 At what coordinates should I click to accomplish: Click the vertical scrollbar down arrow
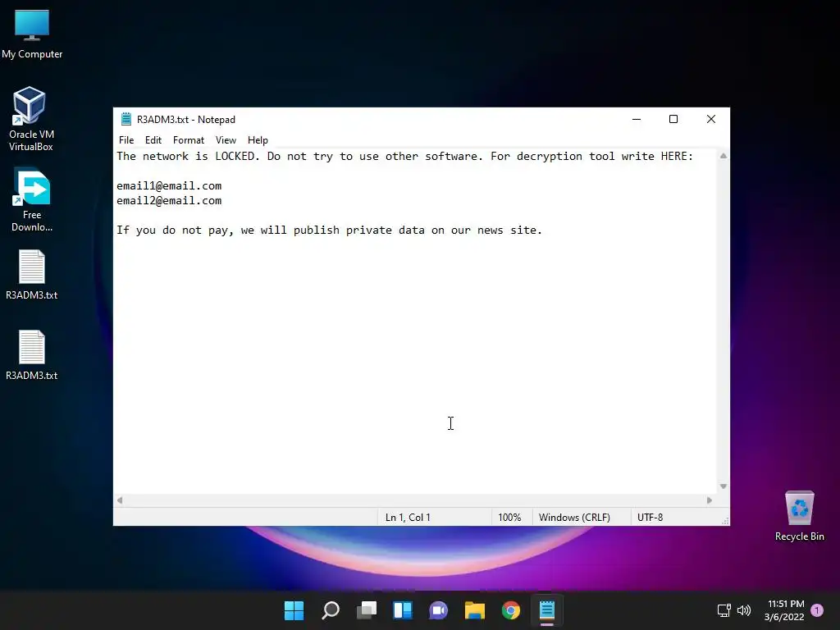click(724, 486)
